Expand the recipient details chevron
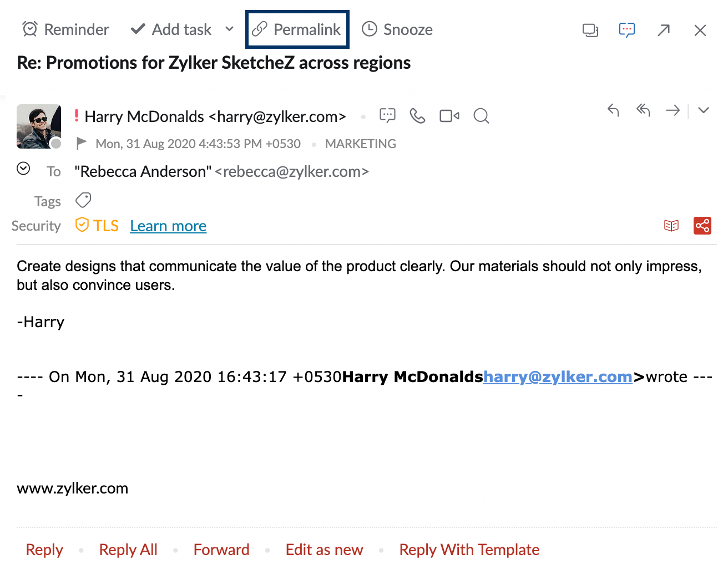This screenshot has height=570, width=728. (23, 169)
